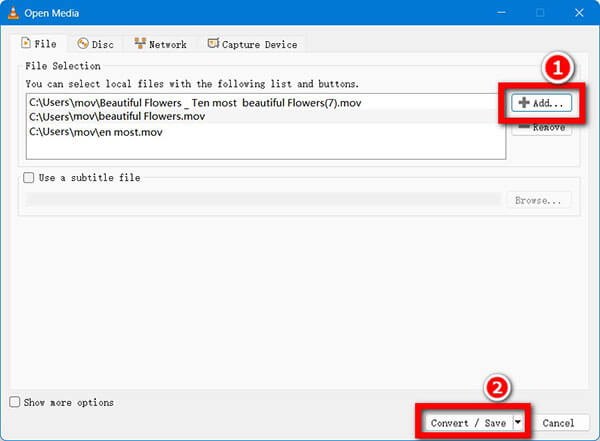Click the subtitle file path field
The image size is (600, 441).
tap(263, 199)
